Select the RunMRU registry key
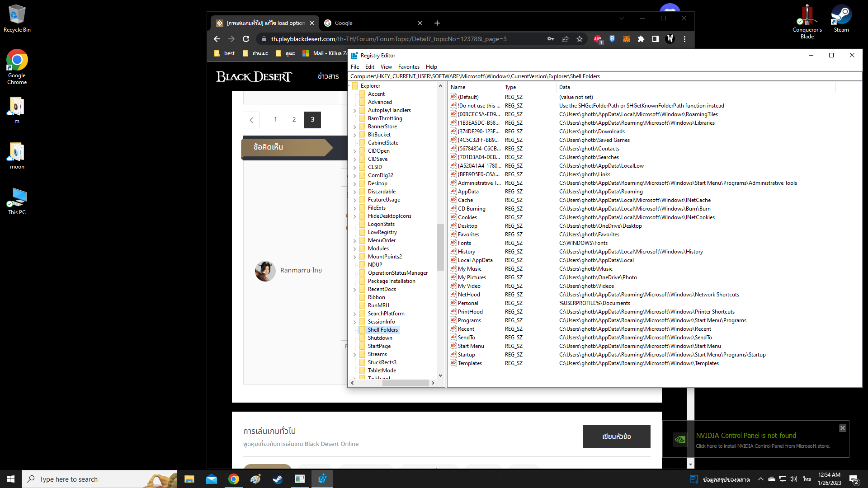 pos(378,305)
